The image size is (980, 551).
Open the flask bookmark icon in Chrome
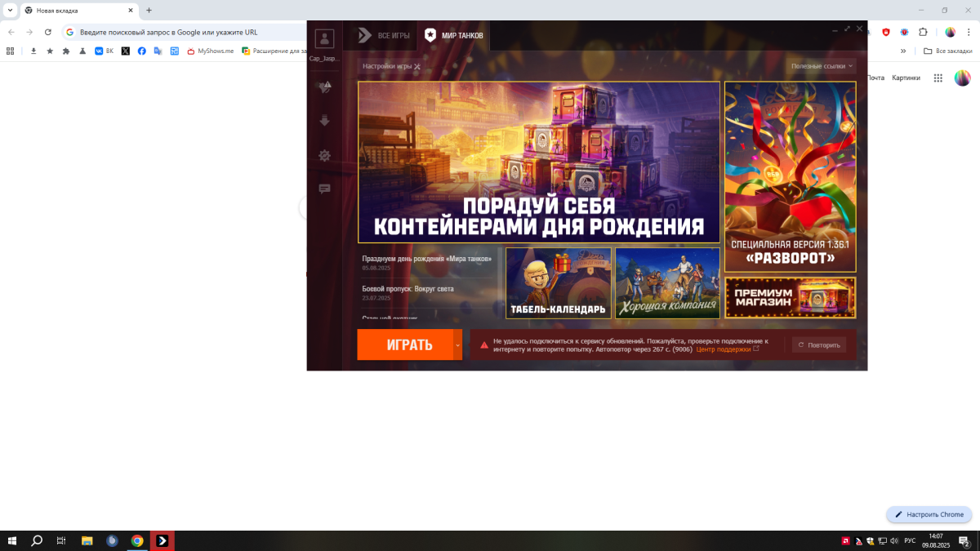point(82,51)
